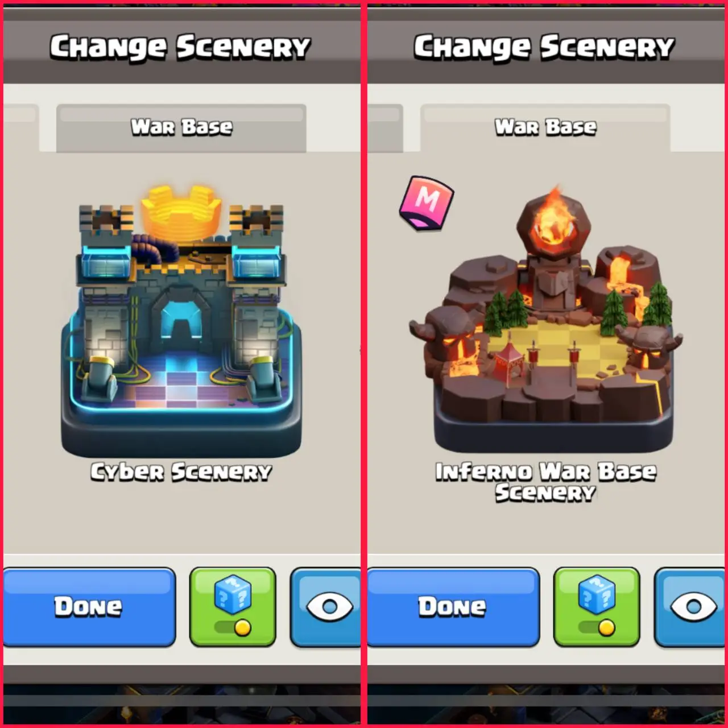Click the Inferno War Base Scenery label
Viewport: 728px width, 728px height.
546,482
